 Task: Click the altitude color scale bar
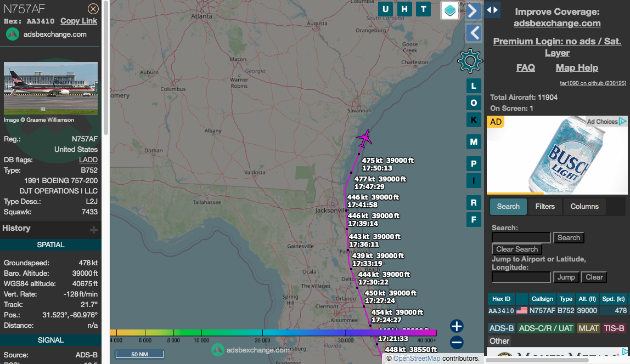point(273,333)
